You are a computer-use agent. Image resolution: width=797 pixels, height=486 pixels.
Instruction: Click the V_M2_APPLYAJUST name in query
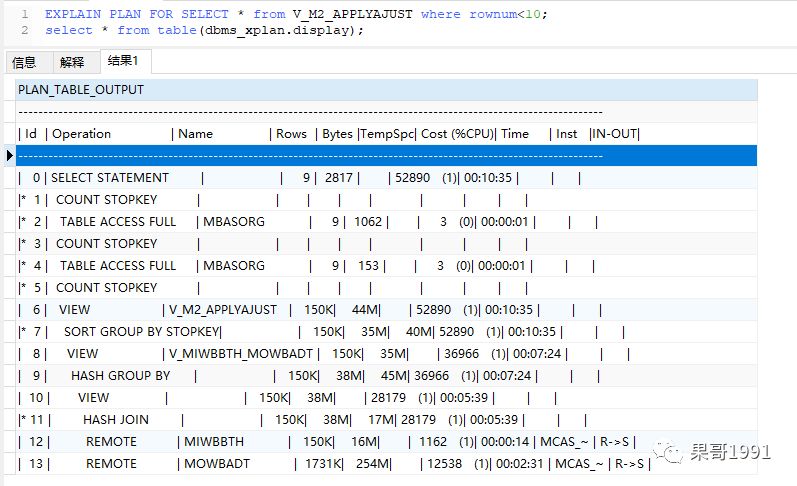pos(353,14)
